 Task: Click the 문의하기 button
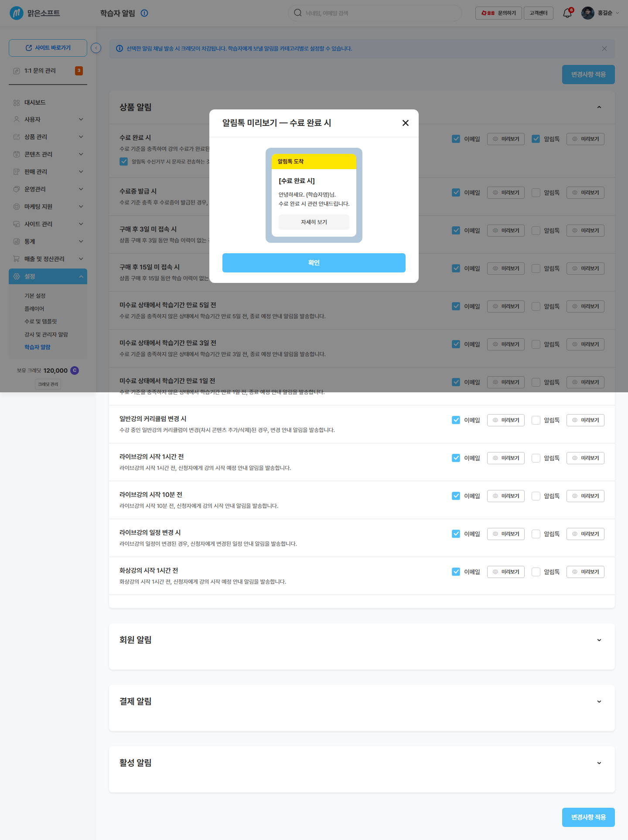[498, 13]
